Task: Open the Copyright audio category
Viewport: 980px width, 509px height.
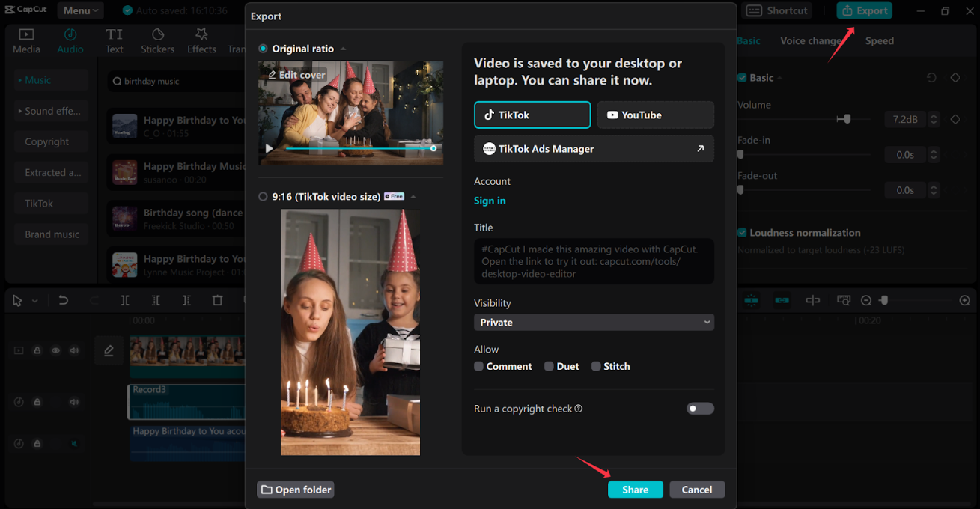Action: [x=51, y=141]
